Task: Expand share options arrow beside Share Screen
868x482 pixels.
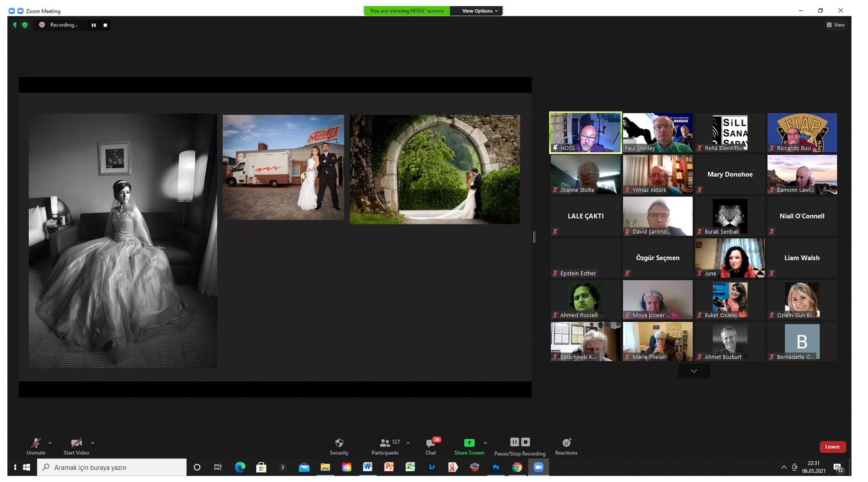Action: [486, 443]
